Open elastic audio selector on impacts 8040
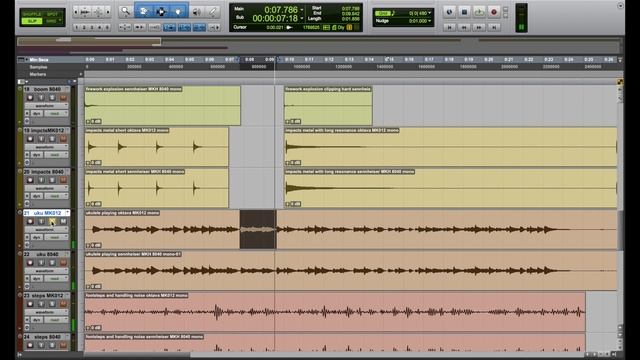The width and height of the screenshot is (640, 360). tap(27, 204)
